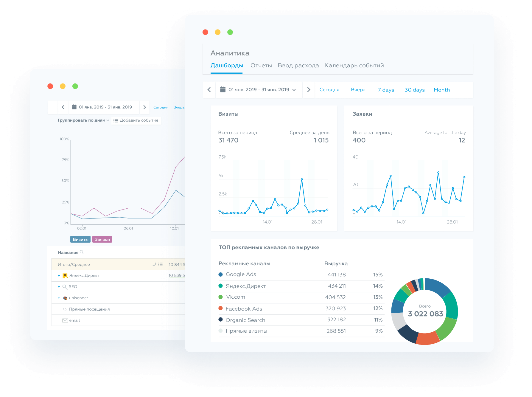The height and width of the screenshot is (397, 532).
Task: Select Vk.com channel name
Action: [x=235, y=297]
